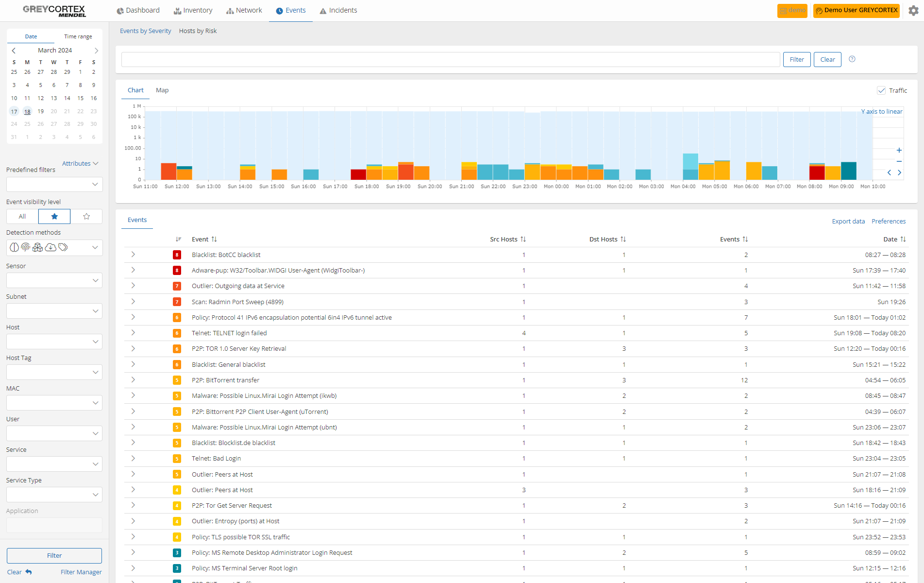Viewport: 924px width, 583px height.
Task: Click the blocks detection method icon
Action: click(x=37, y=247)
